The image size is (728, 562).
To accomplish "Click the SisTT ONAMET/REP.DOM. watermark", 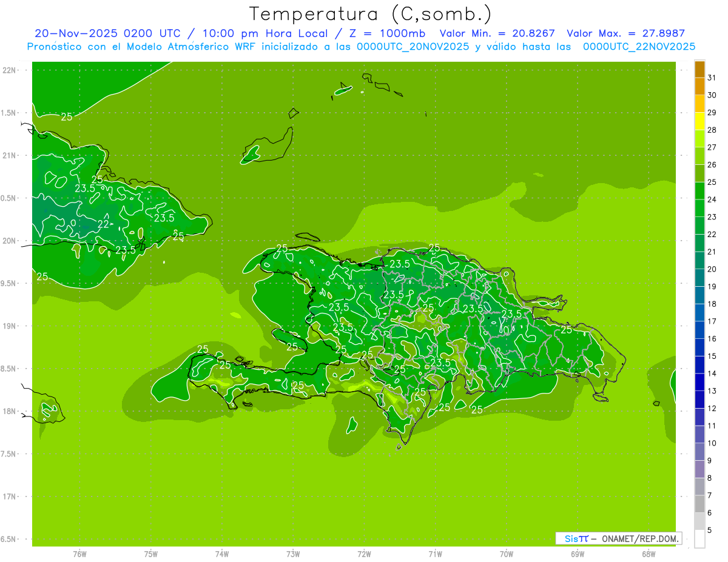I will tap(618, 538).
